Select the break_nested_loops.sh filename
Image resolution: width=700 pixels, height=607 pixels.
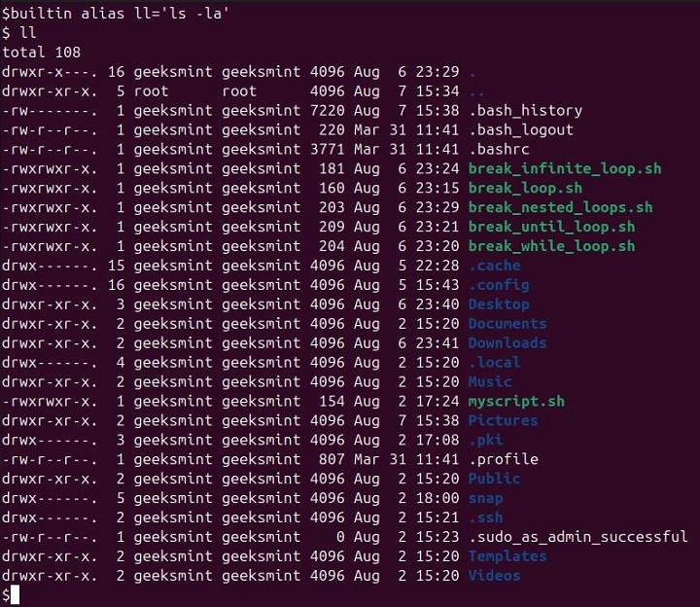point(560,207)
